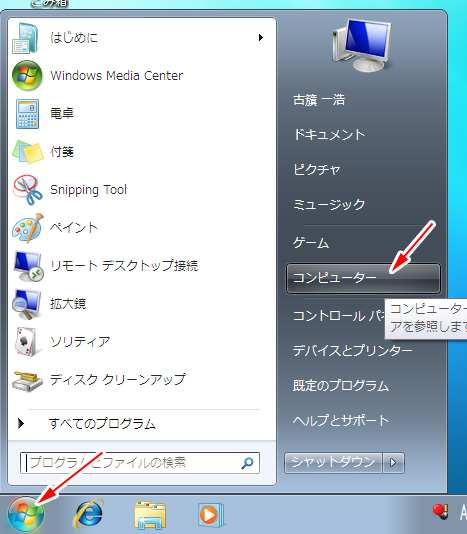Viewport: 467px width, 534px height.
Task: Launch the 拡大鏡 magnifier icon
Action: (27, 304)
